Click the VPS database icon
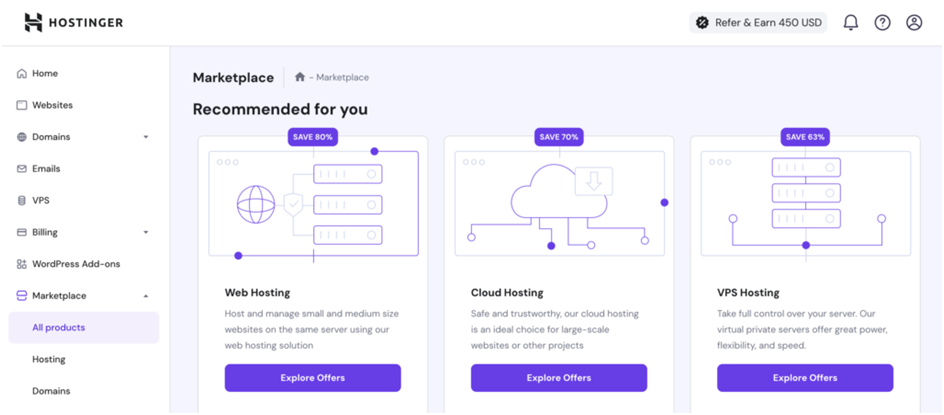Image resolution: width=944 pixels, height=415 pixels. point(22,201)
